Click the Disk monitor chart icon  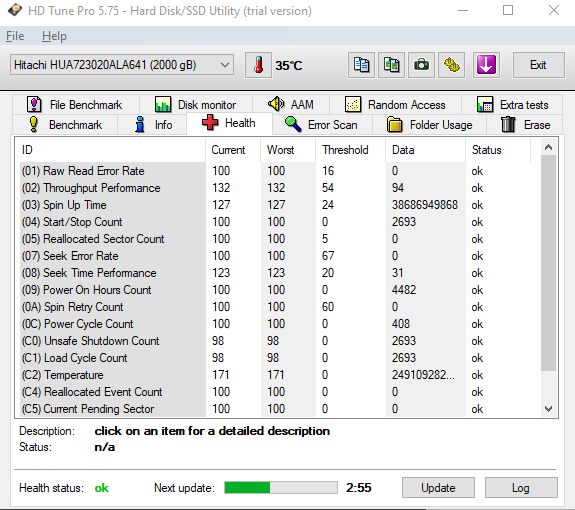click(x=162, y=104)
